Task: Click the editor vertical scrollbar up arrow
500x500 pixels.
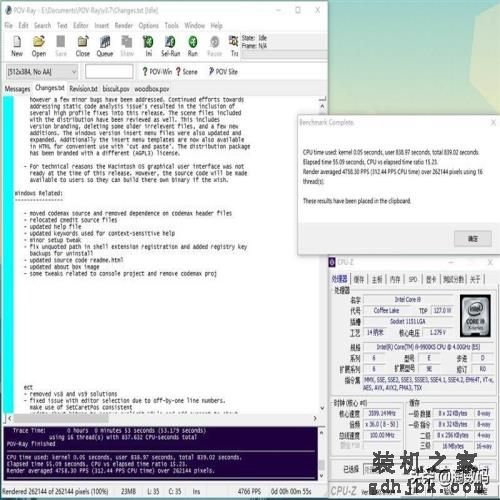Action: click(322, 106)
